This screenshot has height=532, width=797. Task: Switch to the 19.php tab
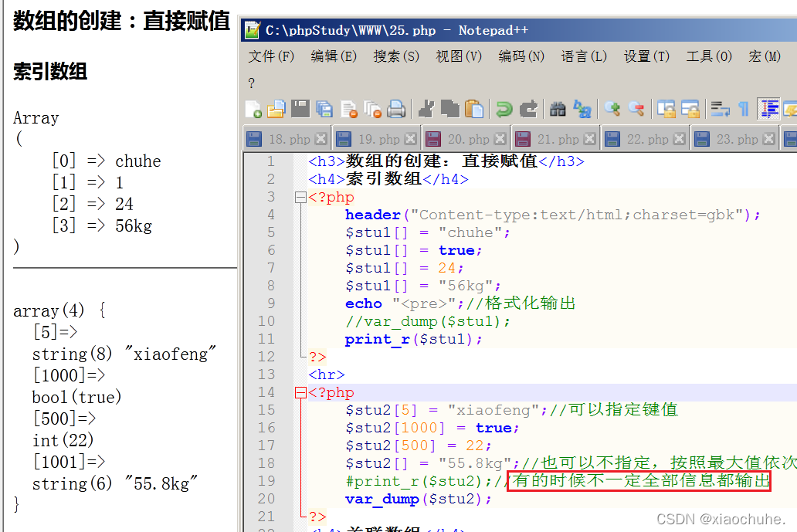click(x=378, y=139)
